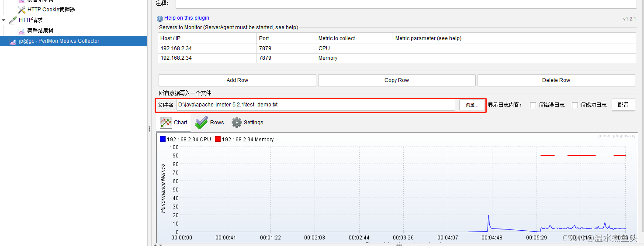Click the Rows tab checkmark icon
644x246 pixels.
pos(201,123)
